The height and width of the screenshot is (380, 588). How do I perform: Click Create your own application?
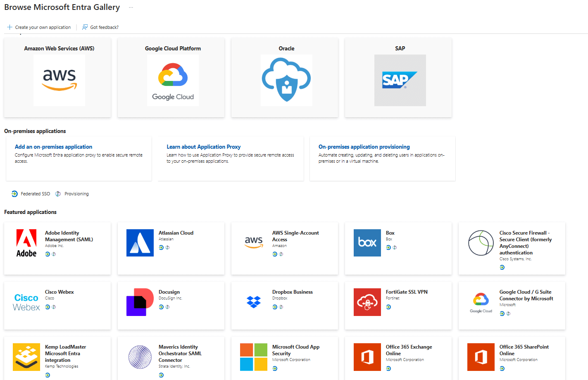[39, 27]
